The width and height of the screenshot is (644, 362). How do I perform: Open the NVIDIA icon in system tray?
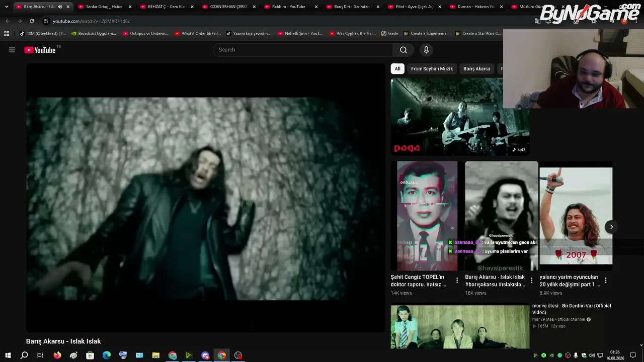tap(551, 355)
